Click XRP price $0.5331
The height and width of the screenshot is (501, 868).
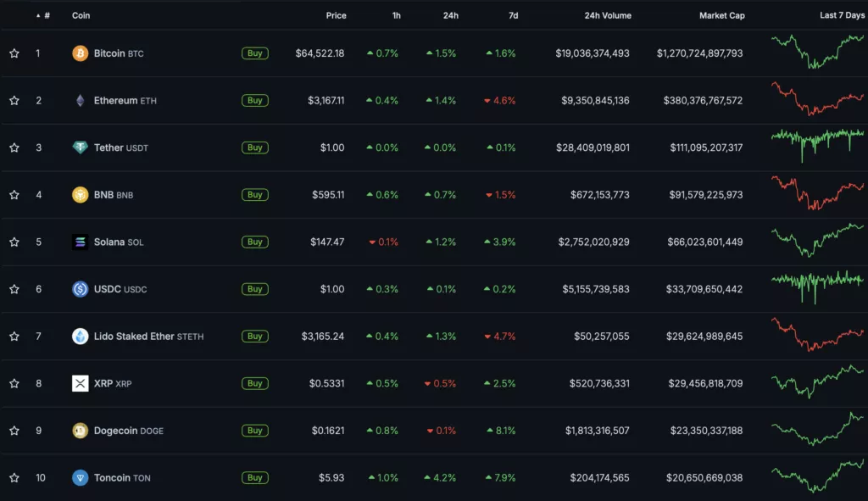[326, 383]
